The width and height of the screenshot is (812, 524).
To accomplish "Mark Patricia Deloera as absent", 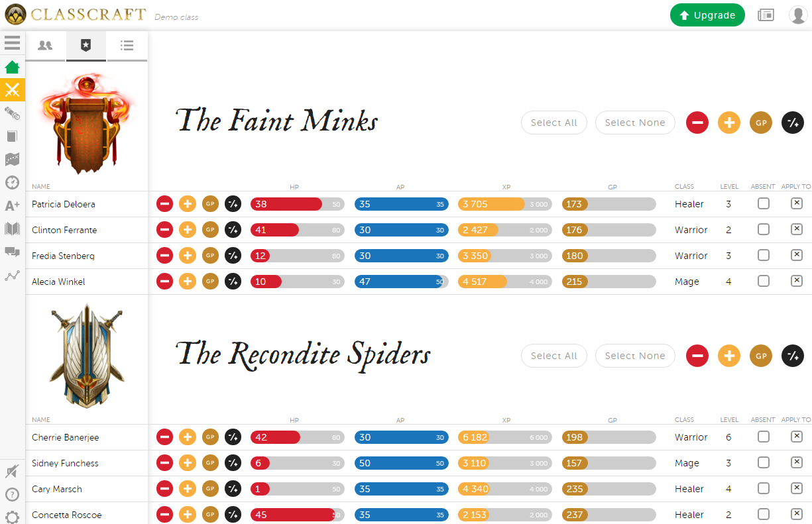I will [x=764, y=203].
